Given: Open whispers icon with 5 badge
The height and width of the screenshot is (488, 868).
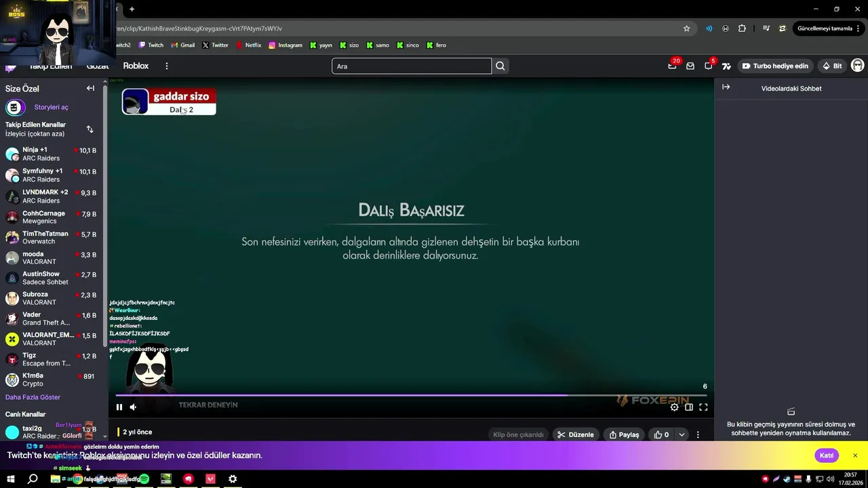Looking at the screenshot, I should (x=709, y=66).
